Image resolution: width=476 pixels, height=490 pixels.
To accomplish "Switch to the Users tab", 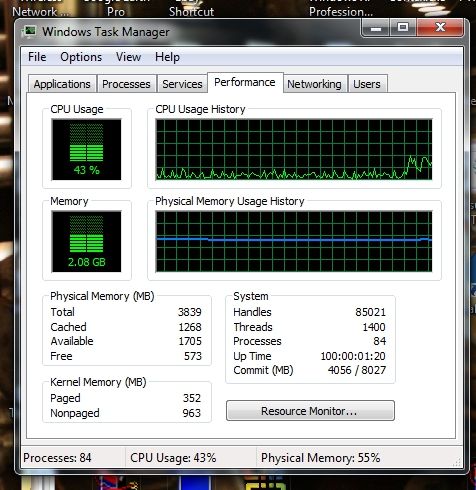I will [x=367, y=84].
